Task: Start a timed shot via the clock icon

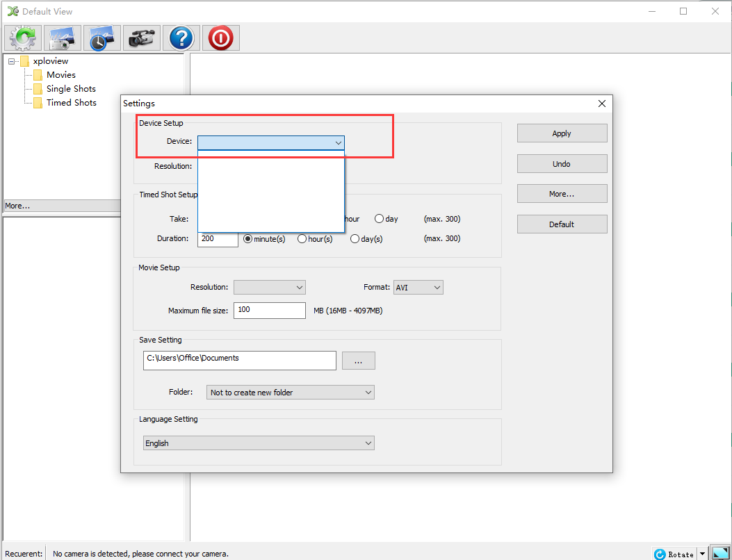Action: [x=101, y=38]
